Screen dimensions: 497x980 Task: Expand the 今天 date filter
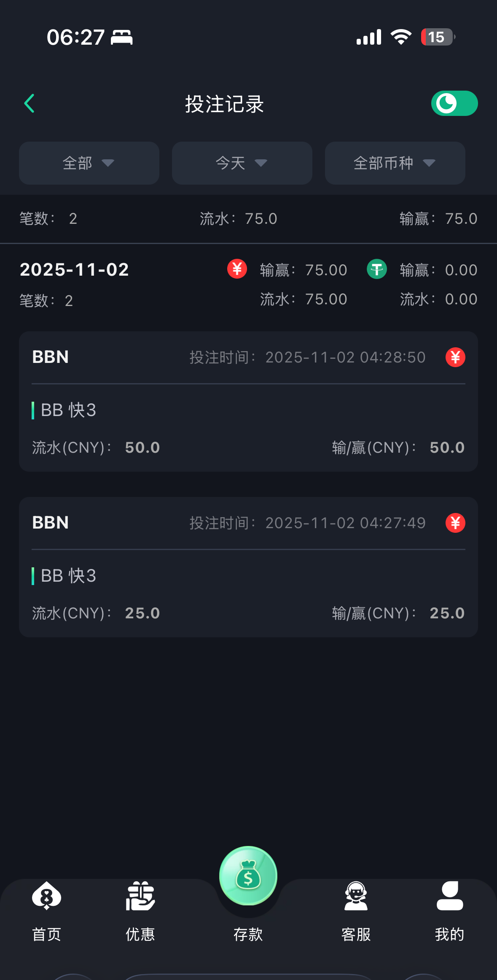[242, 163]
